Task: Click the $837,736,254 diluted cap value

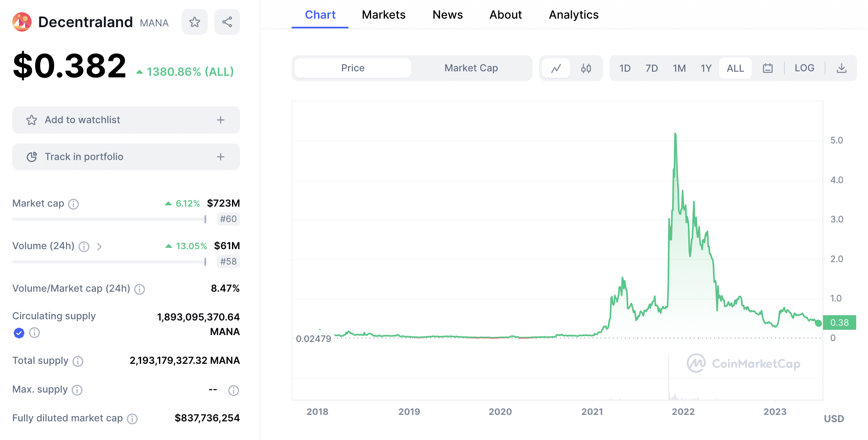Action: point(207,418)
